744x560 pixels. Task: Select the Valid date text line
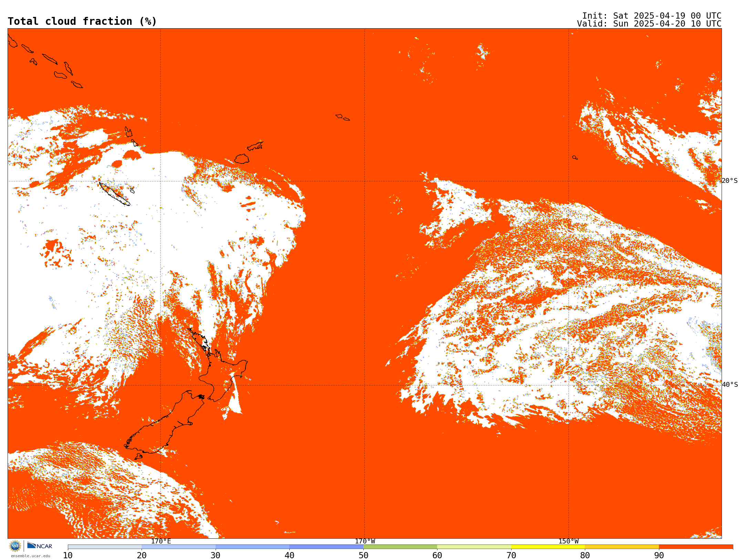(x=649, y=24)
